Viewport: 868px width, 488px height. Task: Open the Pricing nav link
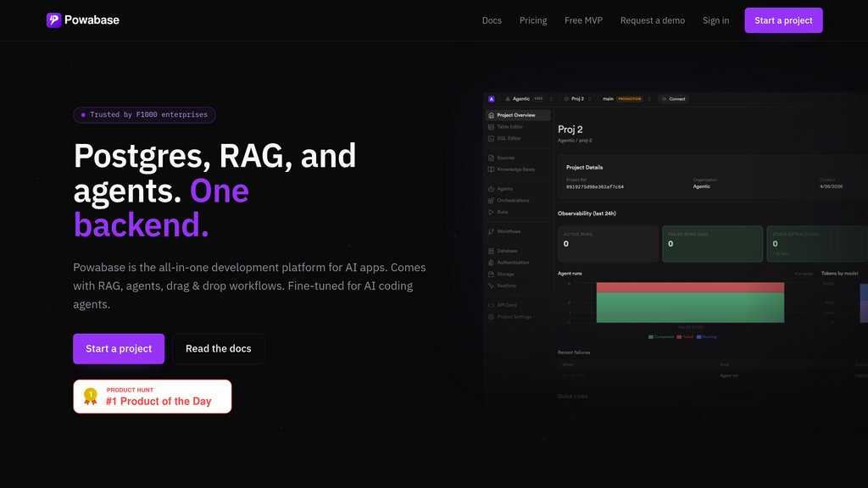tap(533, 20)
